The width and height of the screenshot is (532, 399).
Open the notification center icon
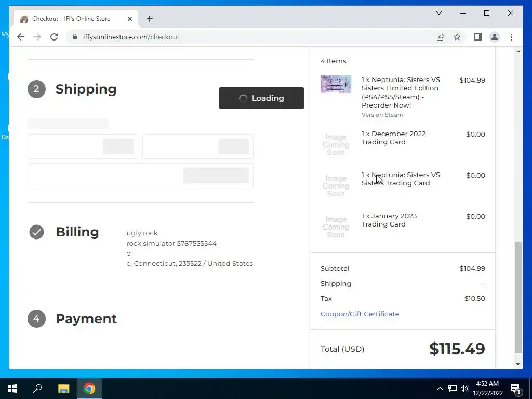tap(515, 389)
